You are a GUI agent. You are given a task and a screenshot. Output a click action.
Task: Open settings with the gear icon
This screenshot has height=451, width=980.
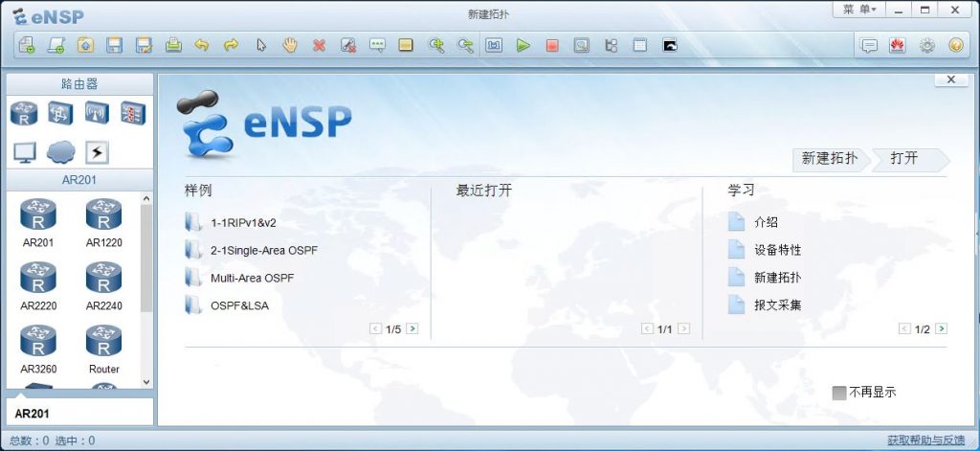tap(926, 45)
